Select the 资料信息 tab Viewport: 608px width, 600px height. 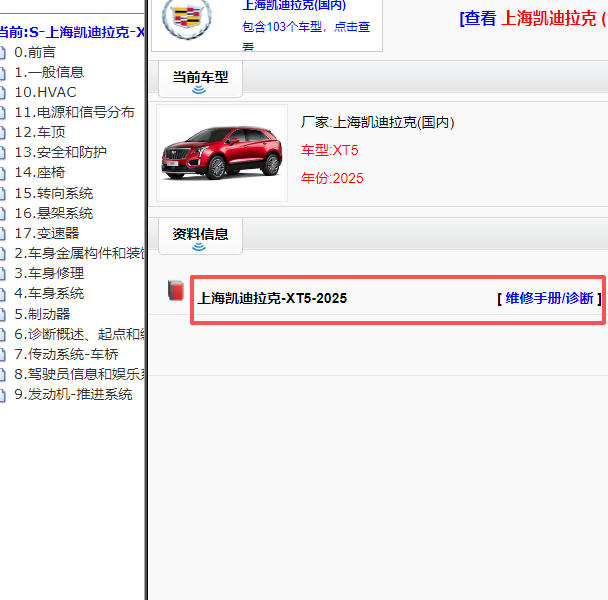coord(200,236)
